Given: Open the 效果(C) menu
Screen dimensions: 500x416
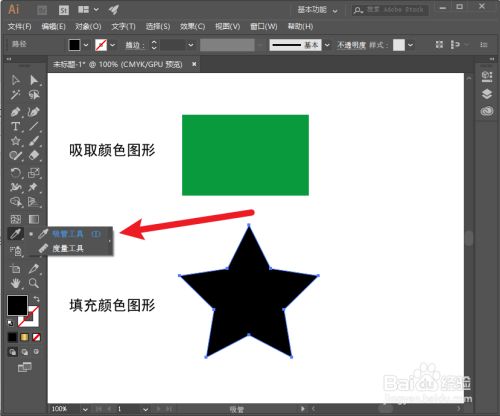Looking at the screenshot, I should [192, 26].
